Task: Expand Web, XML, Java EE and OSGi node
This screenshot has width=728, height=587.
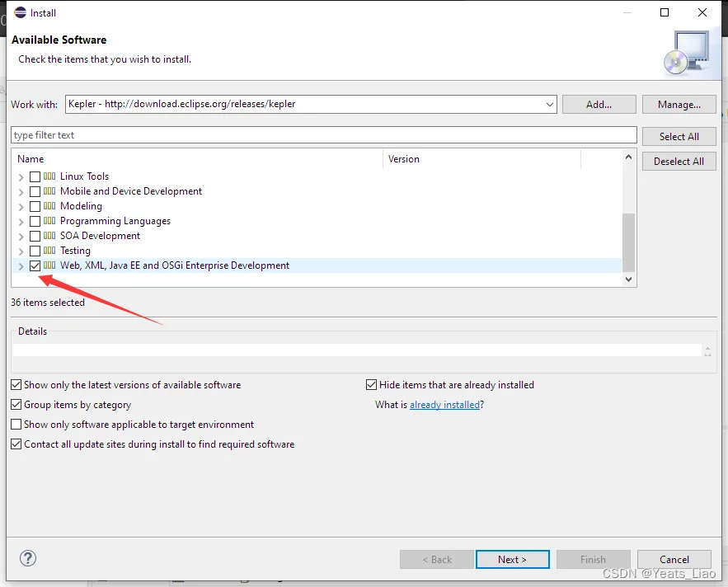Action: click(21, 266)
